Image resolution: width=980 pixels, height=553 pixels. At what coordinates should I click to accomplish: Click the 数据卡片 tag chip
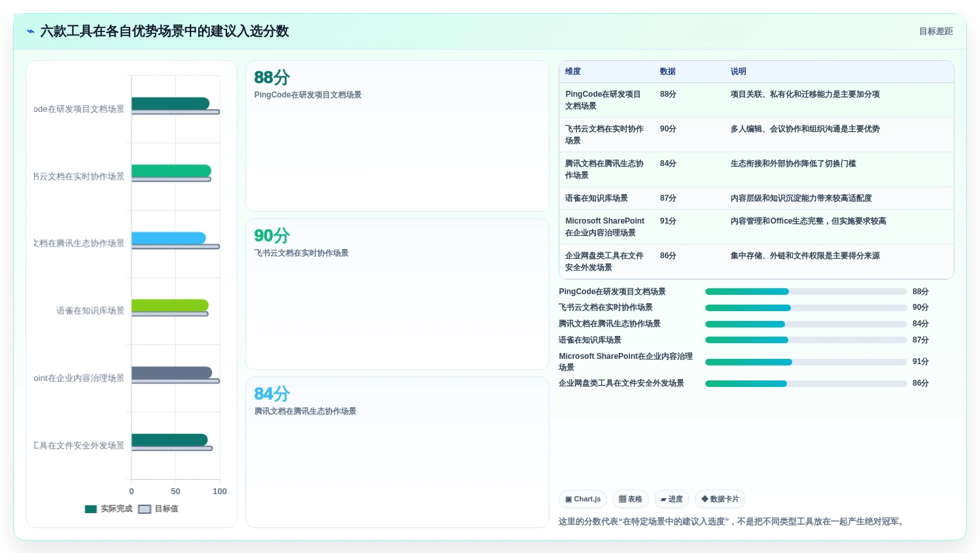point(720,499)
